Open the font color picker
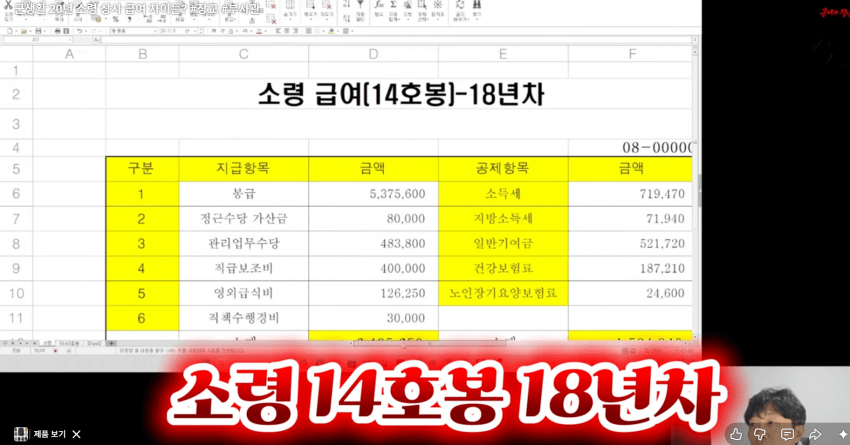The width and height of the screenshot is (850, 445). [259, 31]
